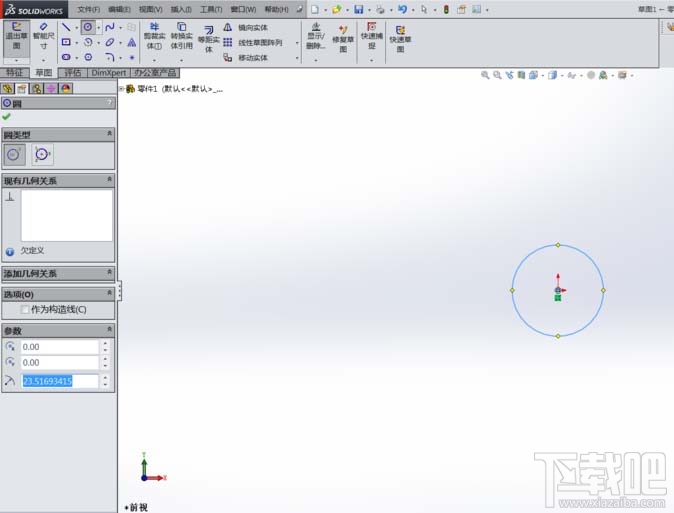This screenshot has height=513, width=674.
Task: Click Convert Entities (转换实体引用) tool
Action: [x=181, y=36]
